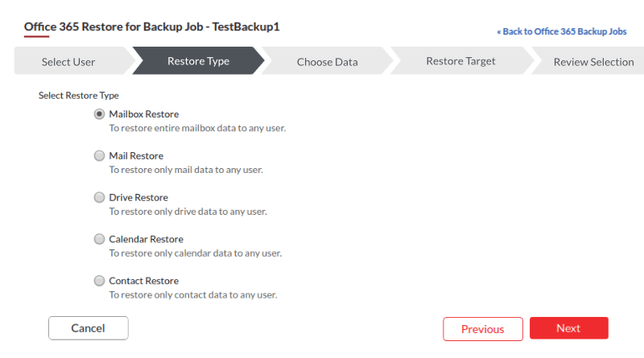Open the Review Selection step
The width and height of the screenshot is (644, 358).
point(592,61)
